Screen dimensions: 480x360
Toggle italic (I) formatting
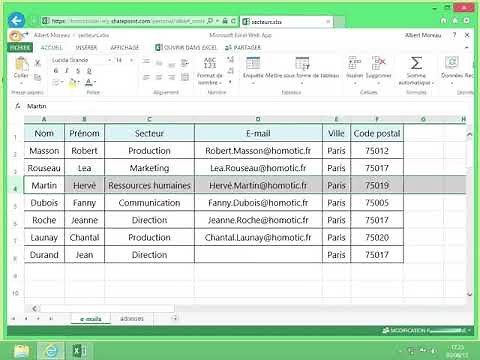(67, 71)
